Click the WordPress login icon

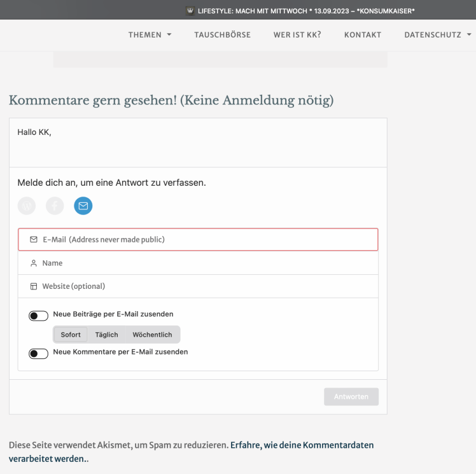coord(27,206)
